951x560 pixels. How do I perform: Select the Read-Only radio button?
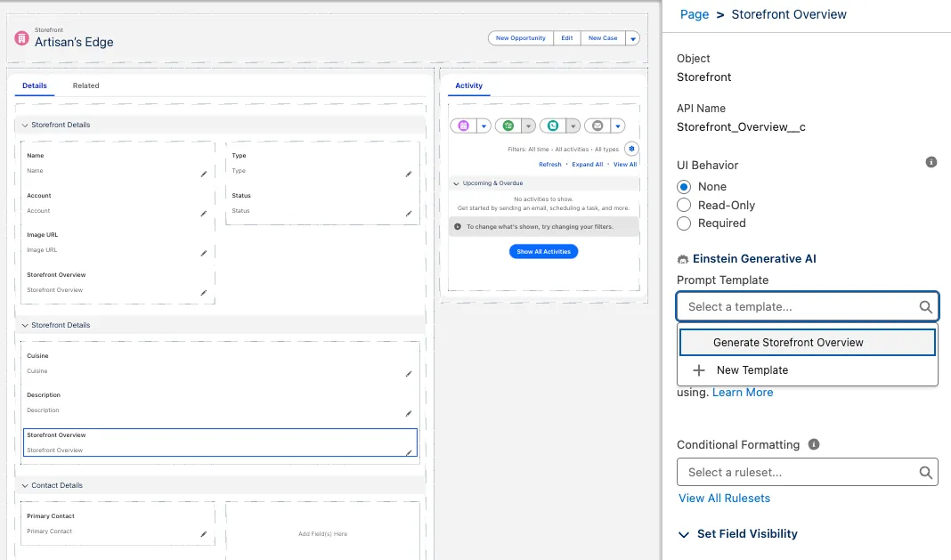[684, 205]
